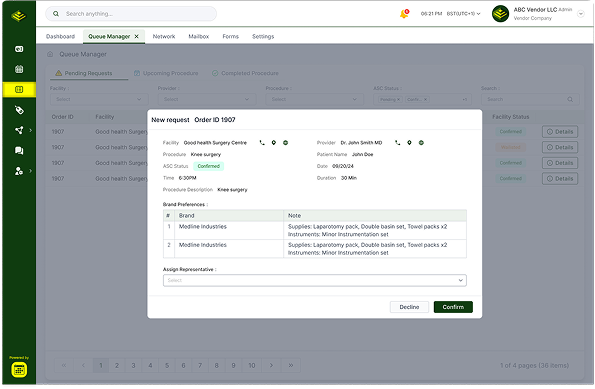The image size is (595, 389).
Task: Expand the user settings sidebar submenu arrow
Action: (x=31, y=171)
